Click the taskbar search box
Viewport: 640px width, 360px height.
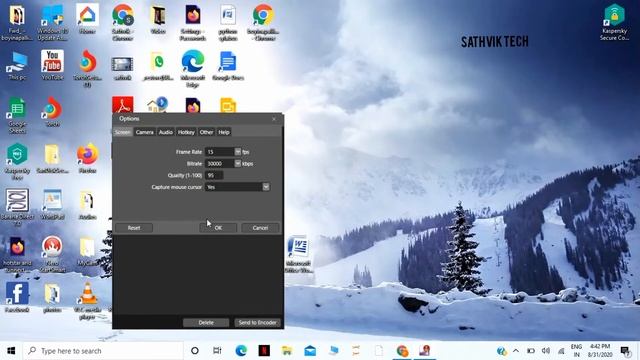point(103,351)
